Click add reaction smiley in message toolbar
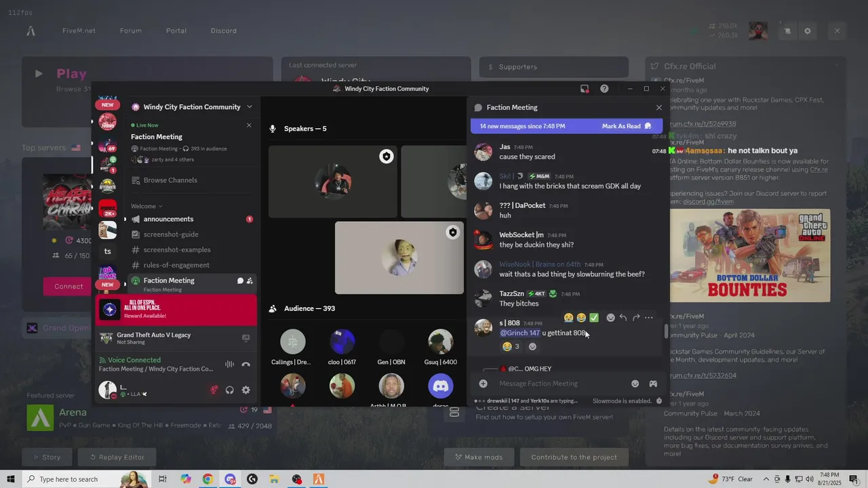 pyautogui.click(x=610, y=317)
